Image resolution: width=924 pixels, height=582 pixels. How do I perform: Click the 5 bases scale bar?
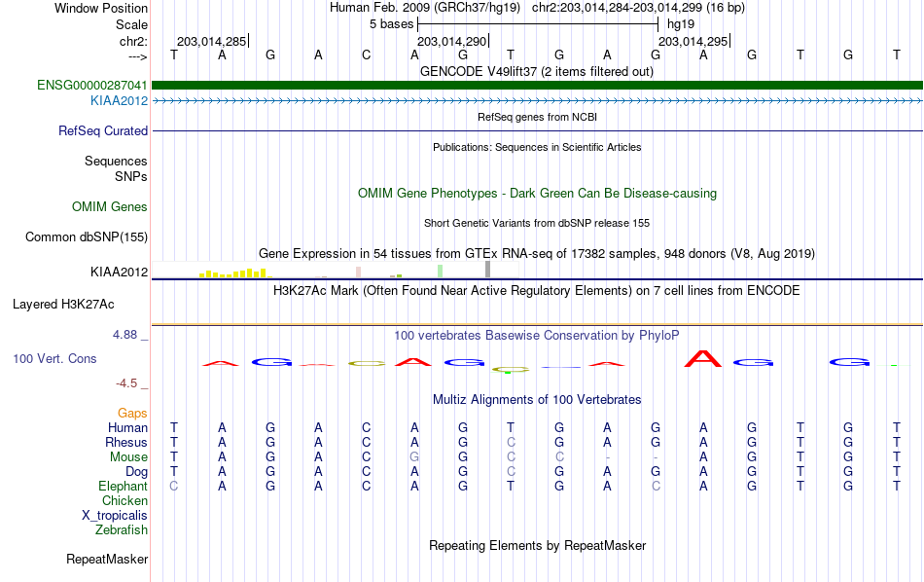pyautogui.click(x=538, y=24)
